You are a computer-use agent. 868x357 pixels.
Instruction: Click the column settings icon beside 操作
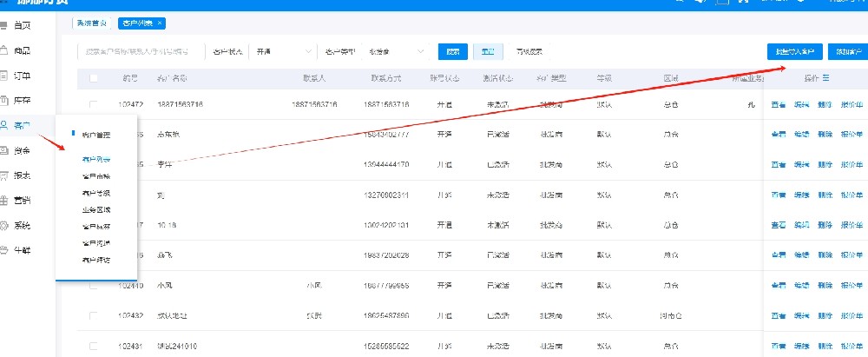tap(825, 78)
